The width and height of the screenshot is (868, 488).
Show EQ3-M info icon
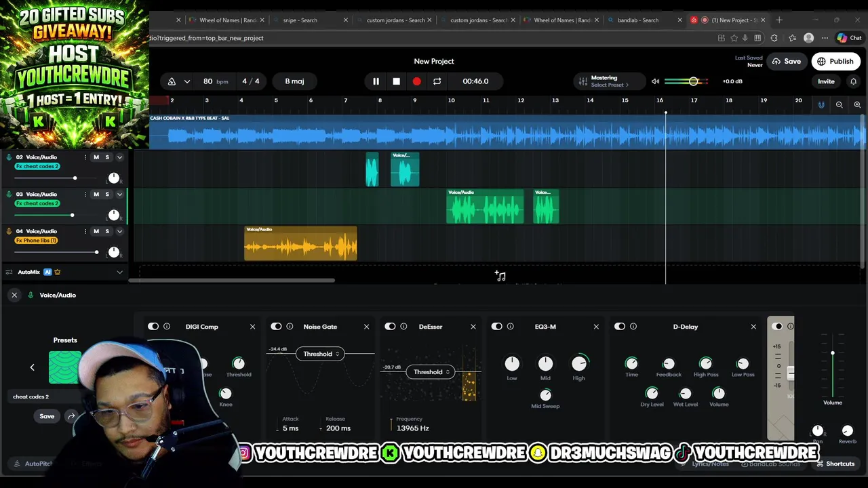(x=511, y=327)
